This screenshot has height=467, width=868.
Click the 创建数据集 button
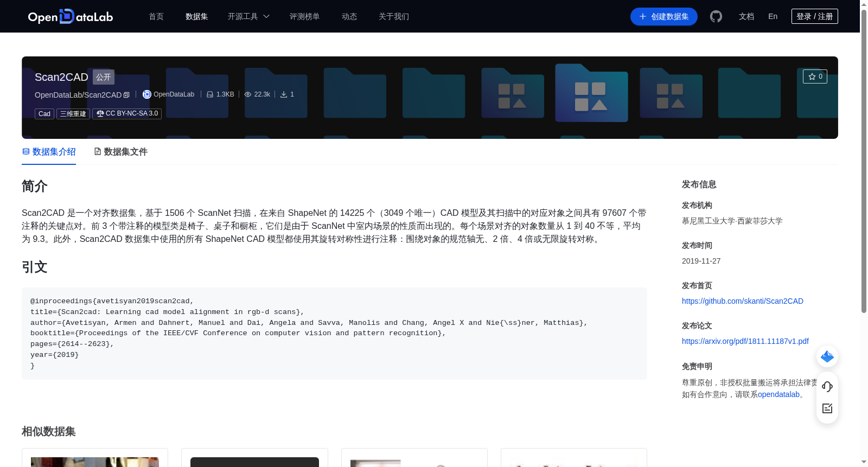(664, 16)
